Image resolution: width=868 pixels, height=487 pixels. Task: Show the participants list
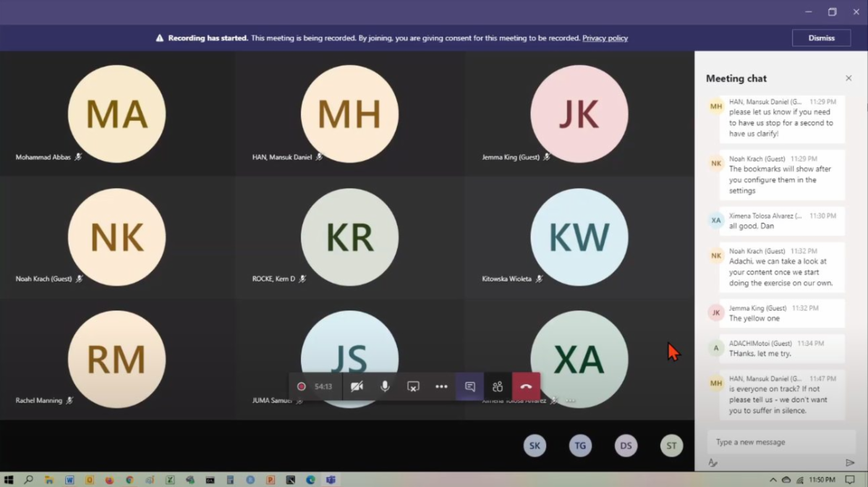pyautogui.click(x=498, y=386)
